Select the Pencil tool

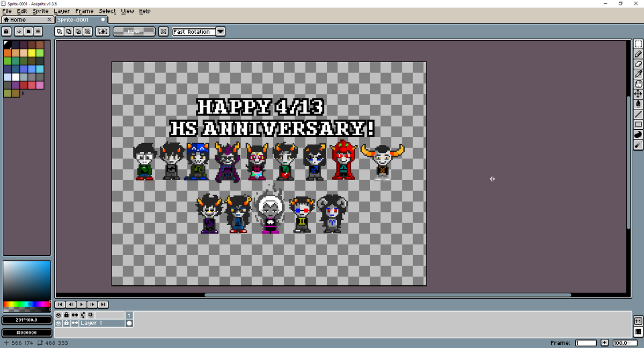(x=638, y=54)
